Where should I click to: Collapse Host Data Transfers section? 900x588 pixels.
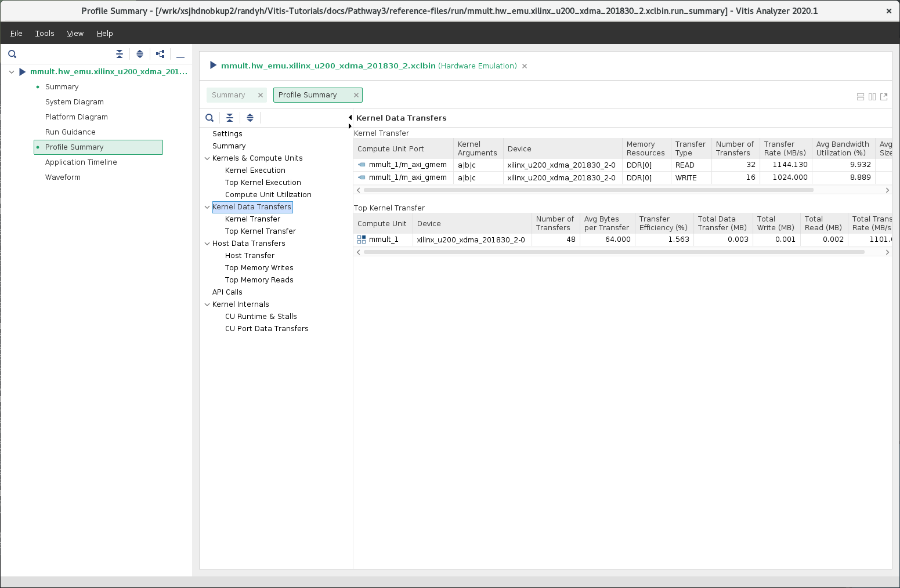[x=207, y=244]
